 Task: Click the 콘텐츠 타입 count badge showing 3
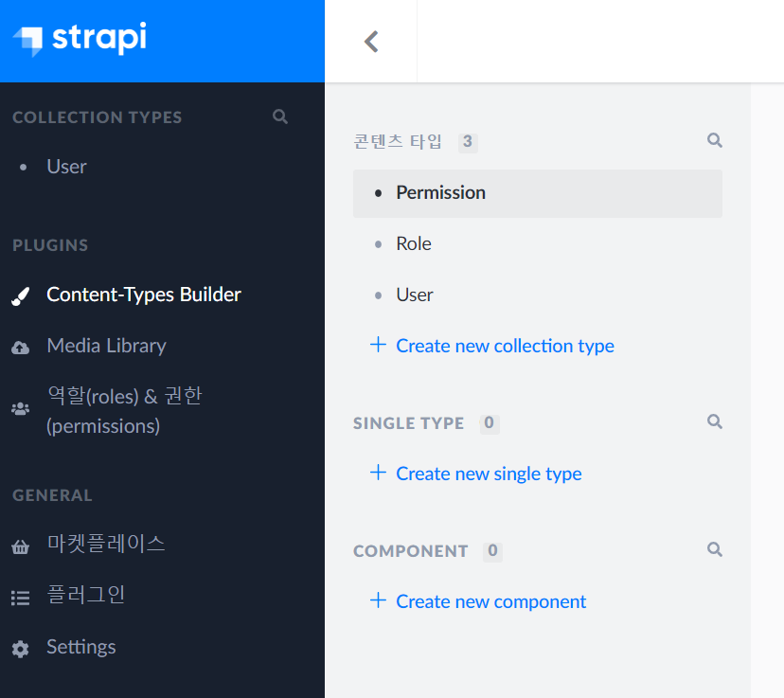(468, 142)
